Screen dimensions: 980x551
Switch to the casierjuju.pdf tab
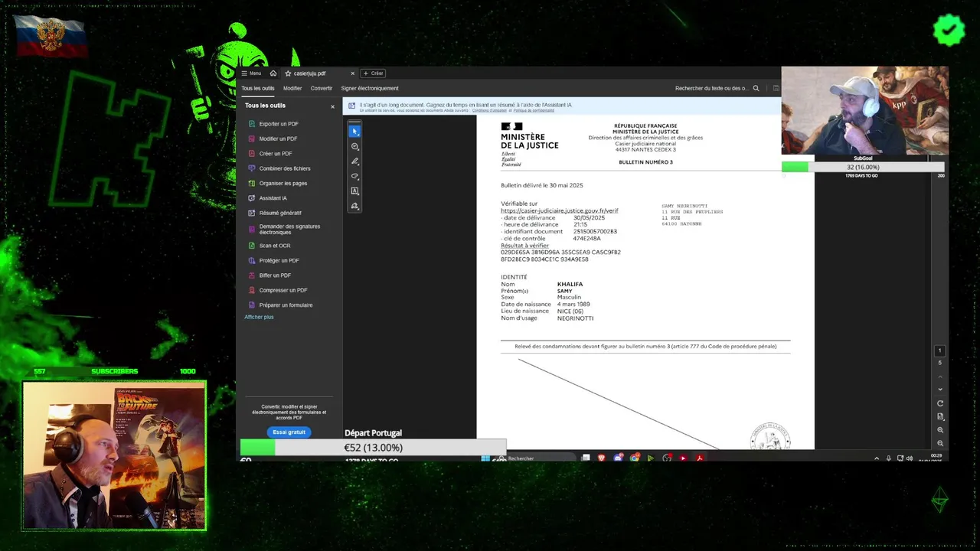tap(310, 73)
